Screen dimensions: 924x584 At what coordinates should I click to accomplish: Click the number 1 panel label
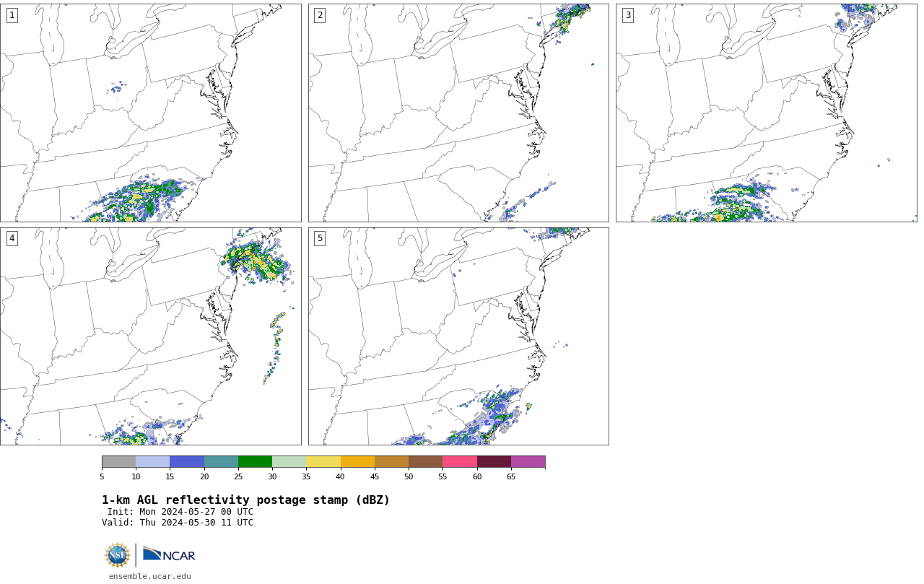coord(12,15)
